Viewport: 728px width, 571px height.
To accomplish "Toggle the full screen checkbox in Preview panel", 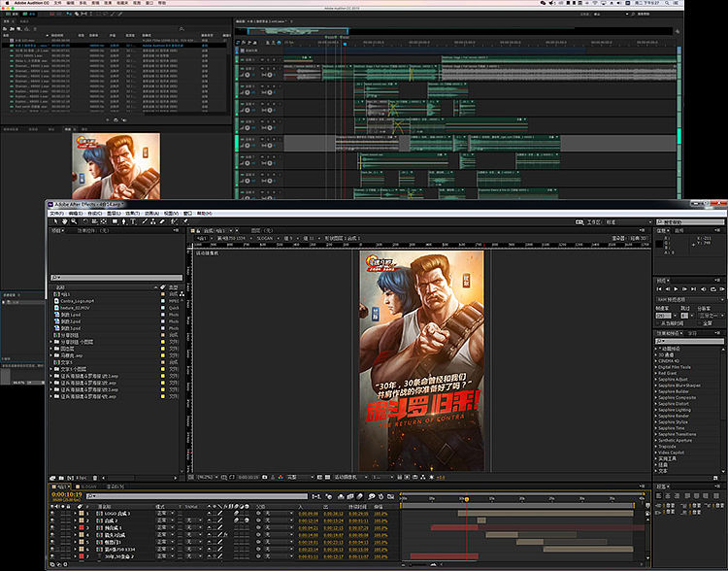I will (699, 323).
